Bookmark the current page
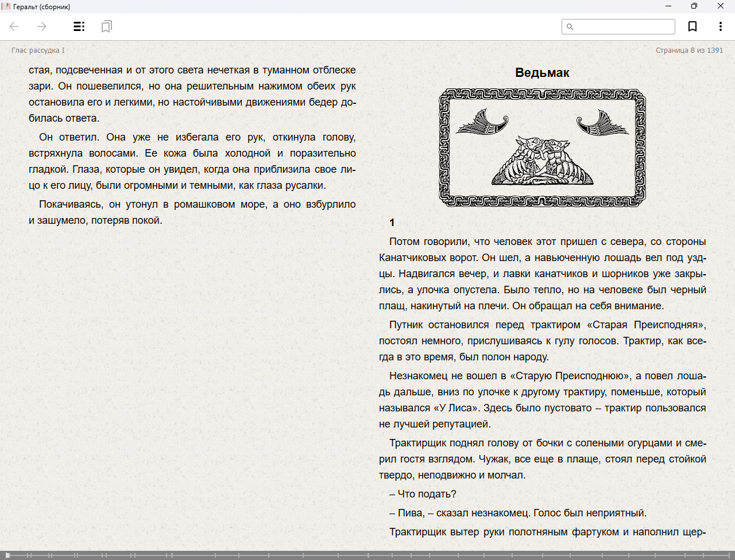Image resolution: width=735 pixels, height=560 pixels. [x=693, y=26]
